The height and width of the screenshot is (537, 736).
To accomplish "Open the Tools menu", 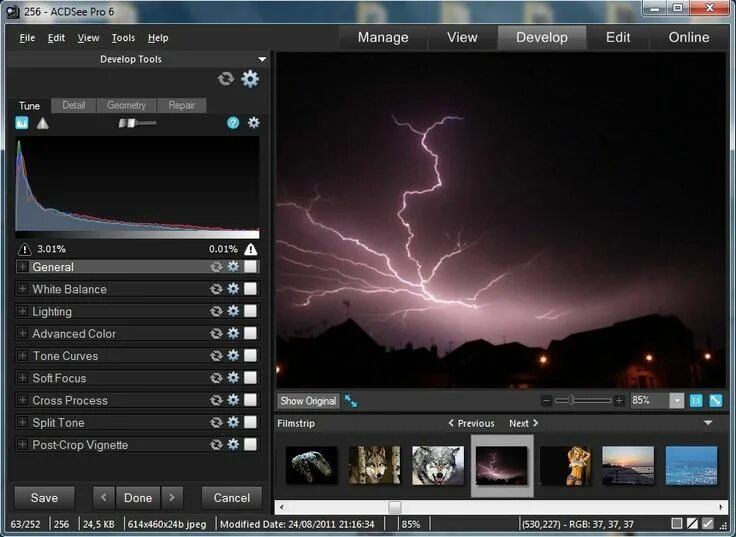I will coord(123,38).
